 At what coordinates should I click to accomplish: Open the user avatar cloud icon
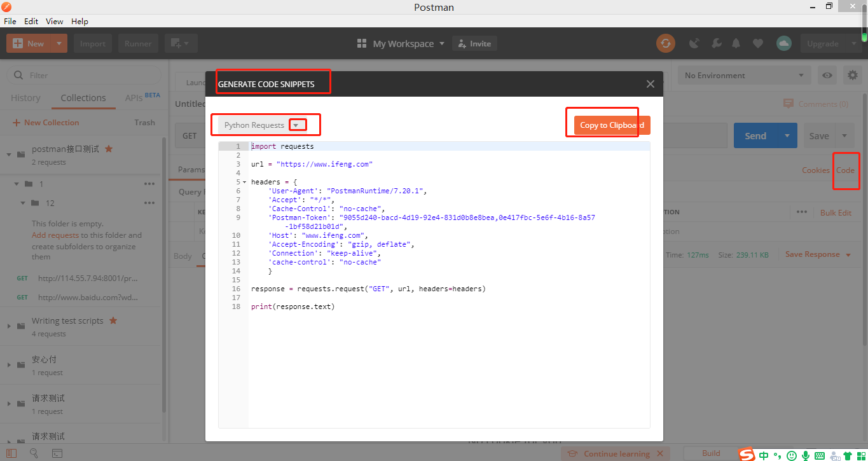pos(783,43)
